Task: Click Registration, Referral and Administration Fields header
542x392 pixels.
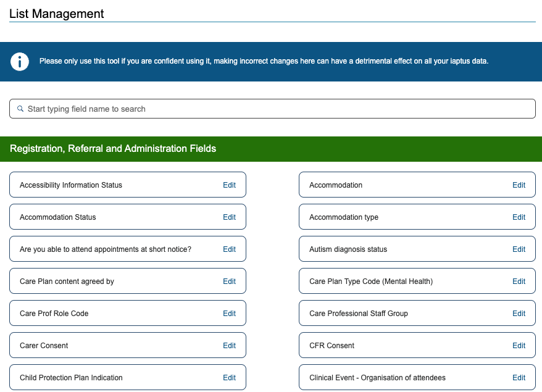Action: coord(113,149)
